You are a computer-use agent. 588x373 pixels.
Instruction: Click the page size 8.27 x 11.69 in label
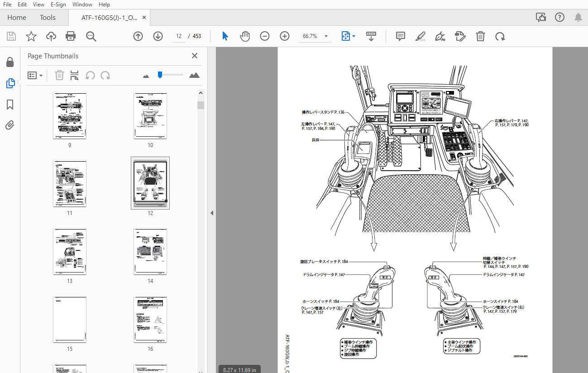click(239, 369)
